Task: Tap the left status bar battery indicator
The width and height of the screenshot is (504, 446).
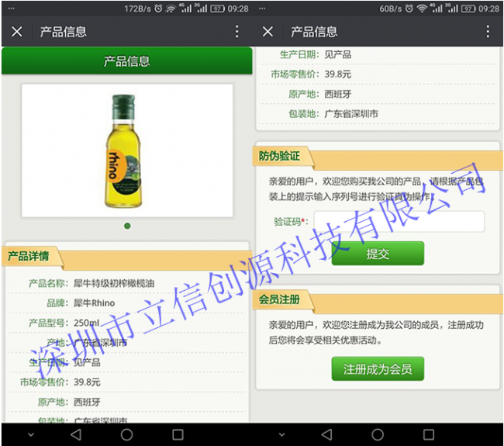Action: coord(218,9)
